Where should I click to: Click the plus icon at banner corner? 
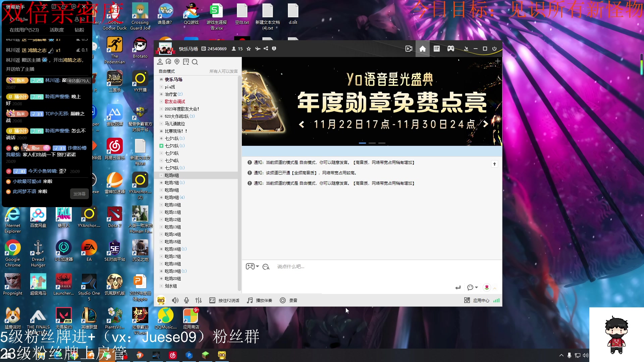click(498, 61)
